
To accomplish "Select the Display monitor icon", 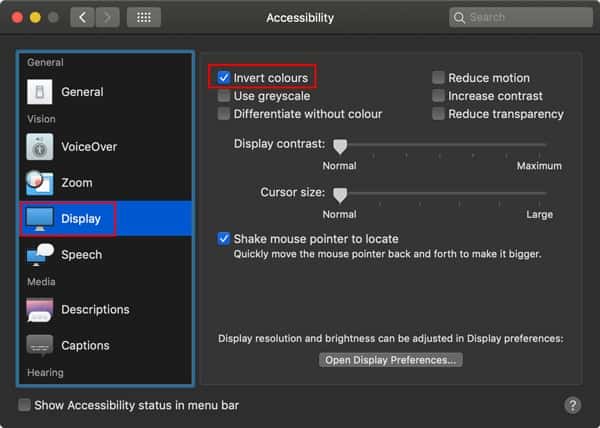I will (39, 219).
